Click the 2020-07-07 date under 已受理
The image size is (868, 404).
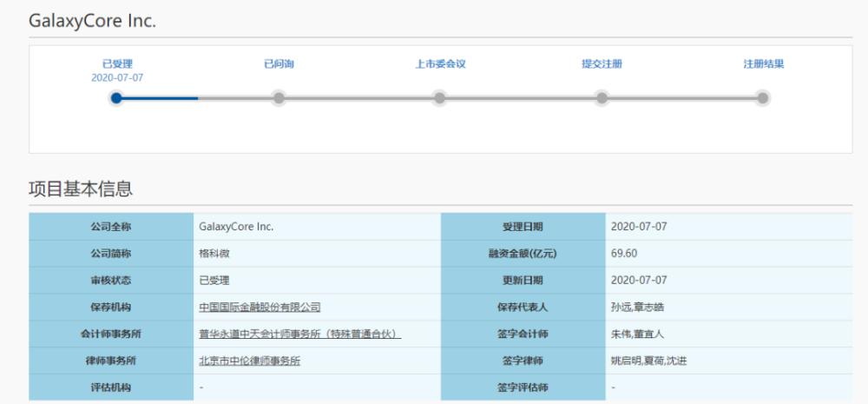click(117, 78)
